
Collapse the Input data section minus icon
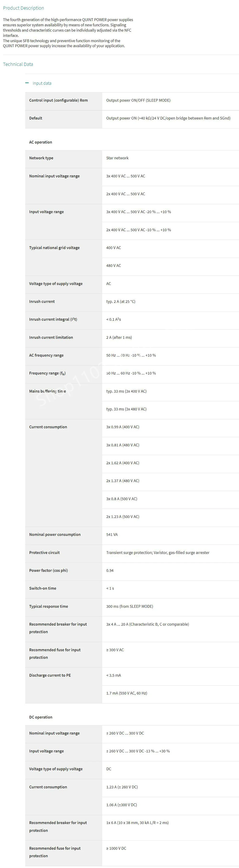coord(27,83)
